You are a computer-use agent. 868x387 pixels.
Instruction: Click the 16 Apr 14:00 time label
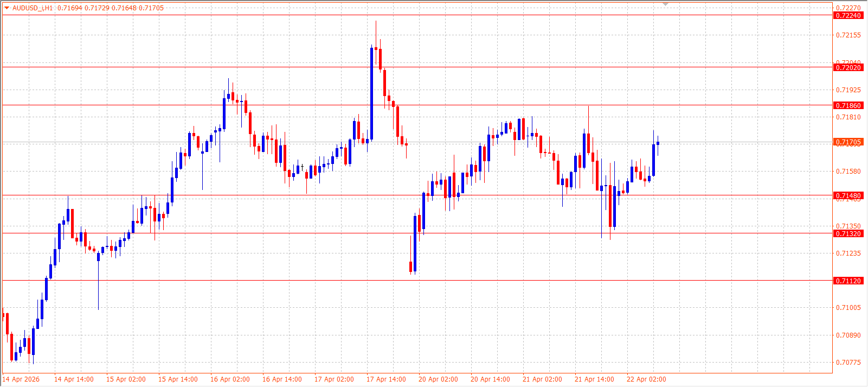(x=282, y=379)
